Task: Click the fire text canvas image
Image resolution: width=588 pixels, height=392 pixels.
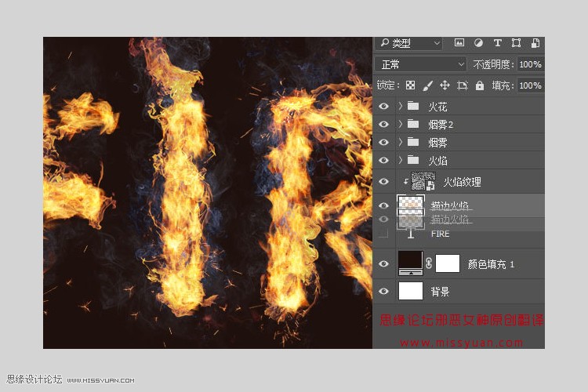Action: point(208,193)
